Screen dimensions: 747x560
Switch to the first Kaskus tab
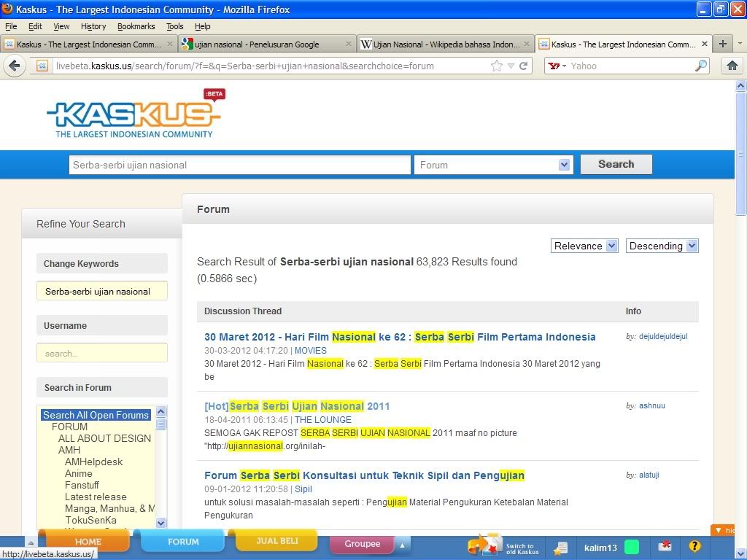tap(88, 44)
